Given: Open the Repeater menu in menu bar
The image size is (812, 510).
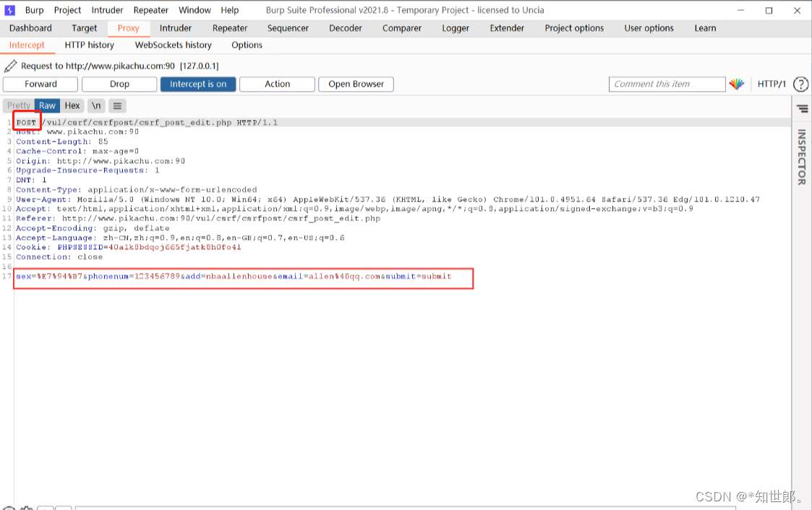Looking at the screenshot, I should 150,10.
